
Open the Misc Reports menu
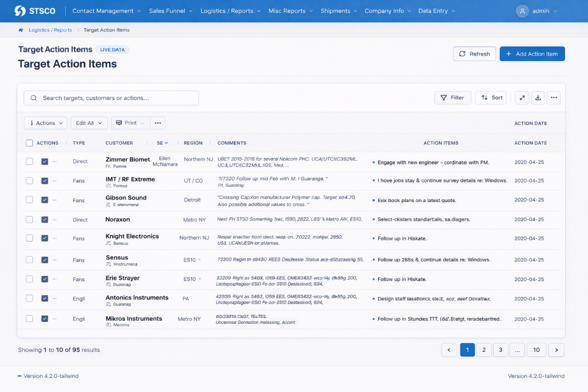pyautogui.click(x=291, y=11)
